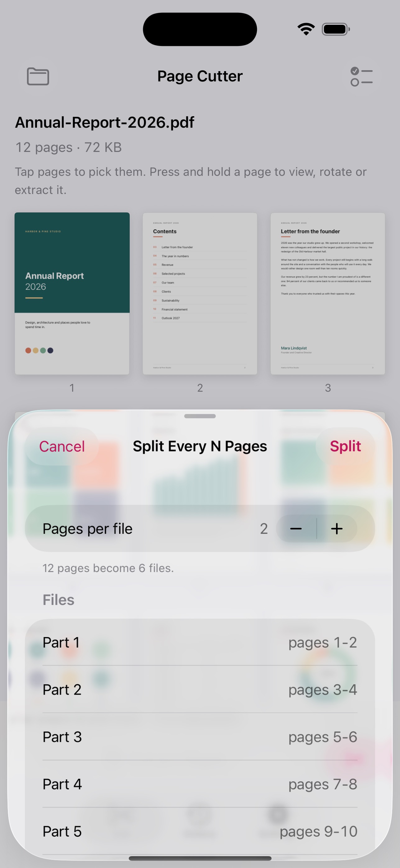400x868 pixels.
Task: Tap the Annual-Report-2026.pdf file name
Action: point(104,122)
